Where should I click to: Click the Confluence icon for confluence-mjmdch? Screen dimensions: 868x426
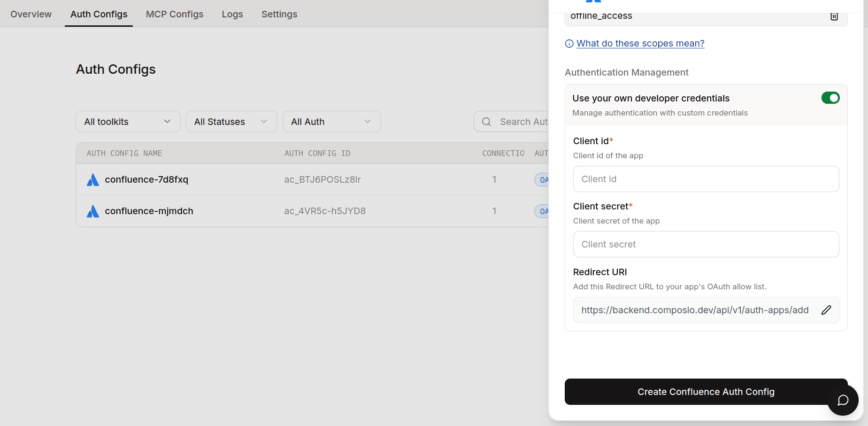pos(93,211)
